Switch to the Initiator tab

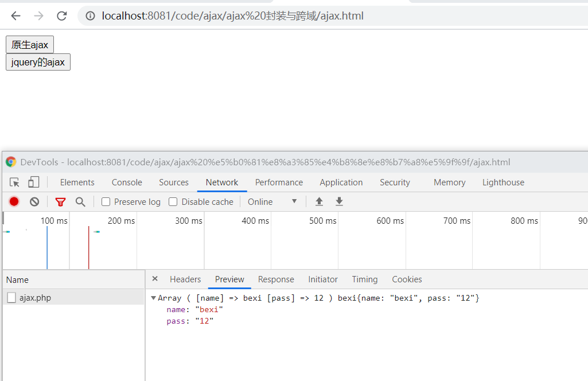(x=323, y=279)
